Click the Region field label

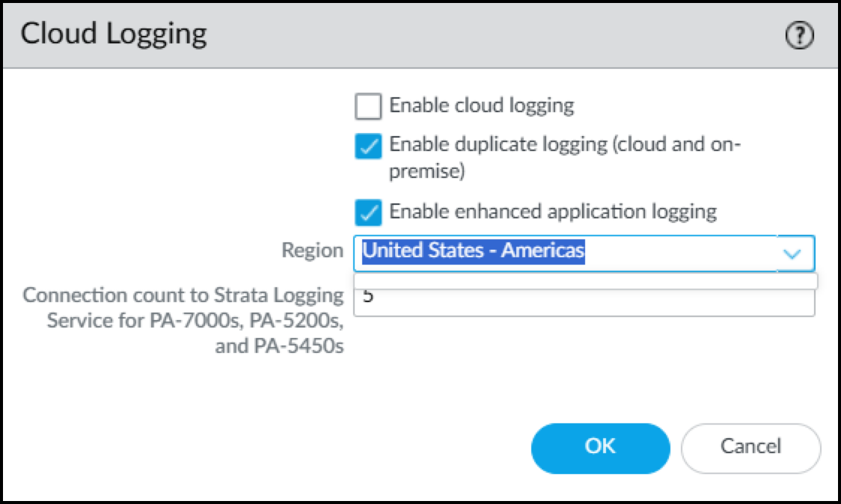tap(312, 251)
